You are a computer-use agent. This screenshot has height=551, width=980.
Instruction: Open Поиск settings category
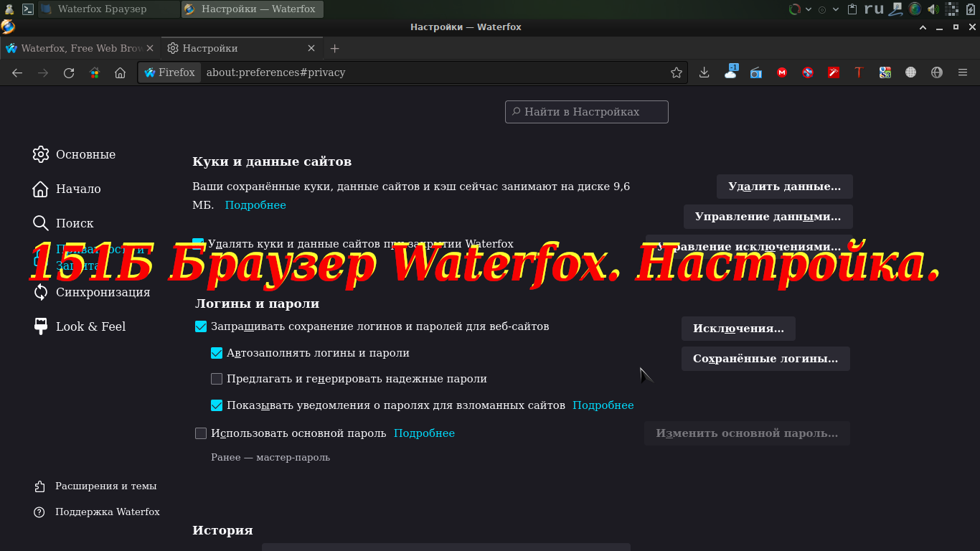(x=63, y=223)
